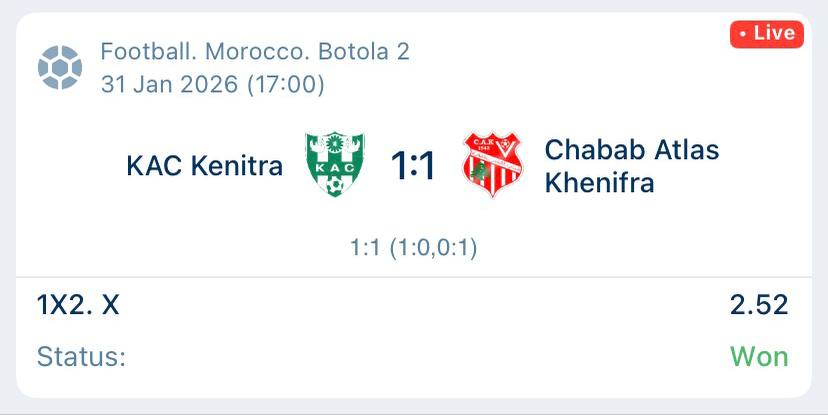828x415 pixels.
Task: Tap the football sport icon
Action: pos(59,66)
